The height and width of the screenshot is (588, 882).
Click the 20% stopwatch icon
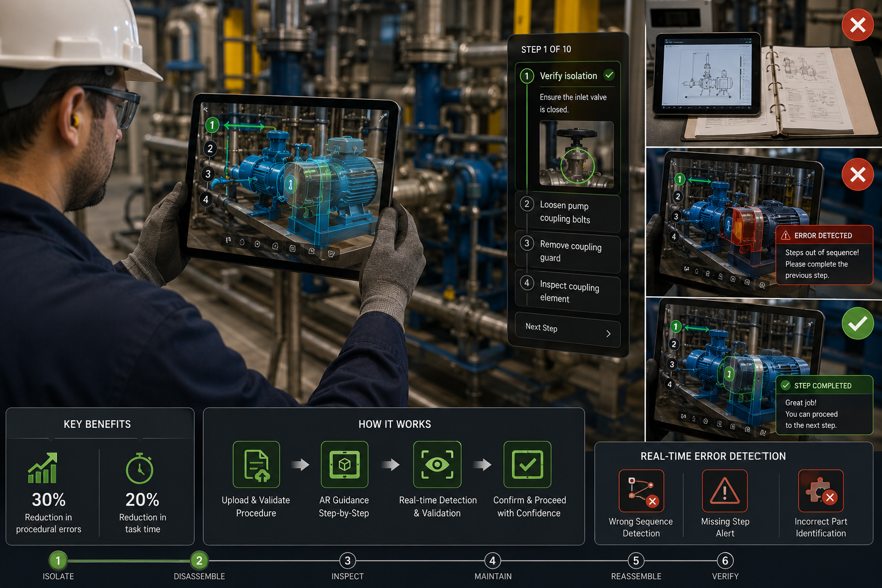pyautogui.click(x=140, y=469)
